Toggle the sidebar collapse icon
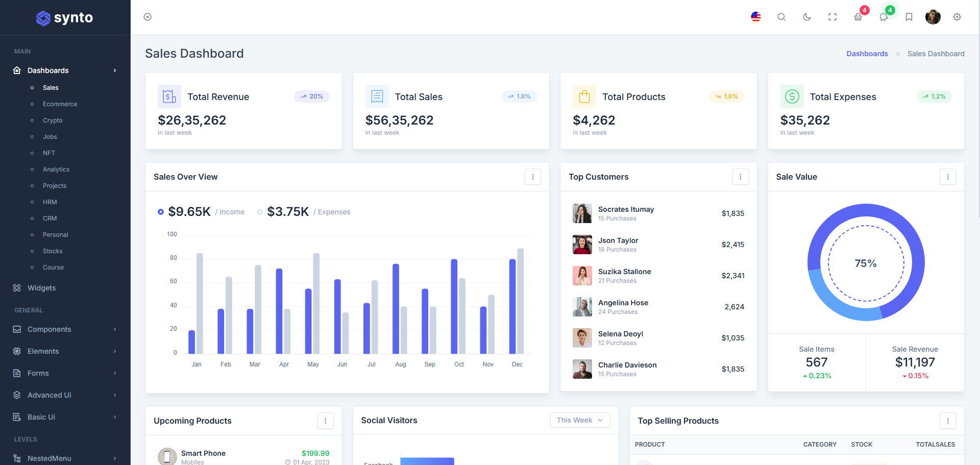Viewport: 980px width, 465px height. [148, 17]
